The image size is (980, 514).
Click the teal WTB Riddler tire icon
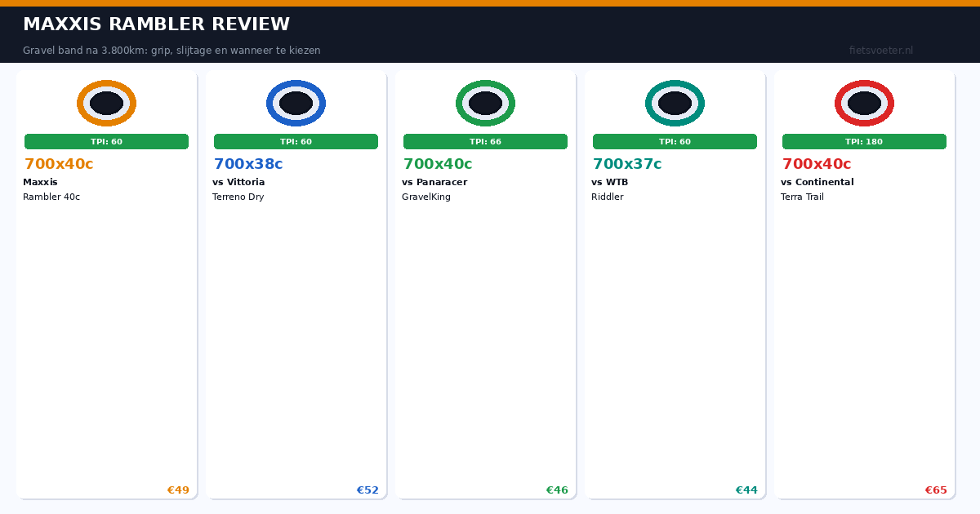tap(675, 104)
